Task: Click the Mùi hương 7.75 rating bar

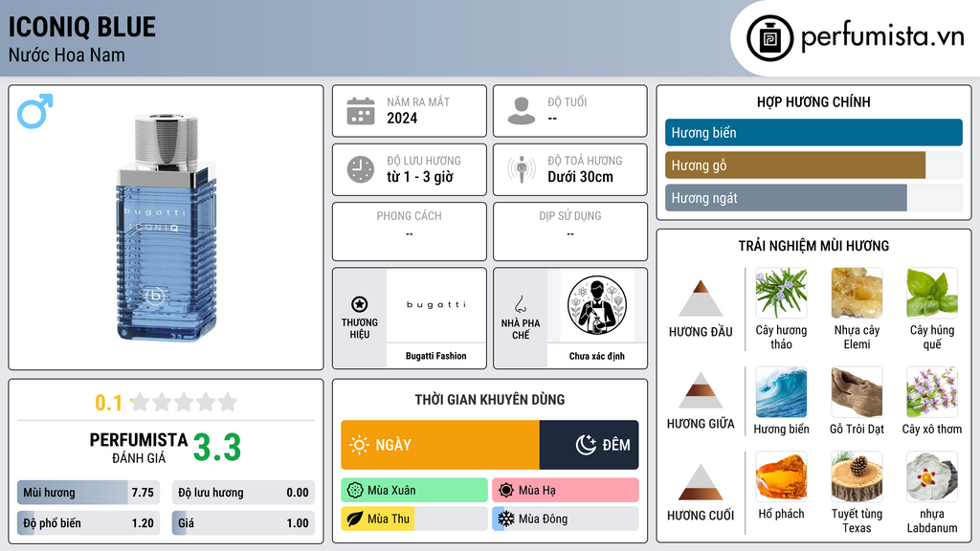Action: 89,493
